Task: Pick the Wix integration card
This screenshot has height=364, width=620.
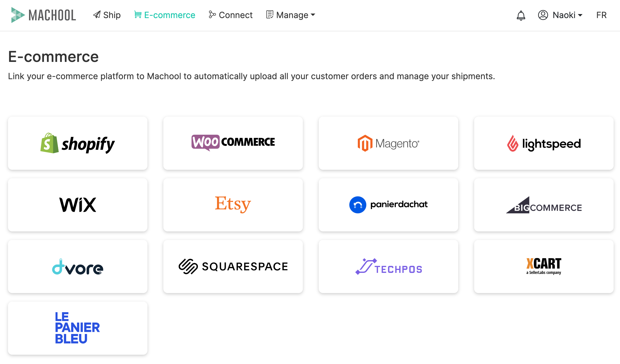Action: tap(78, 205)
